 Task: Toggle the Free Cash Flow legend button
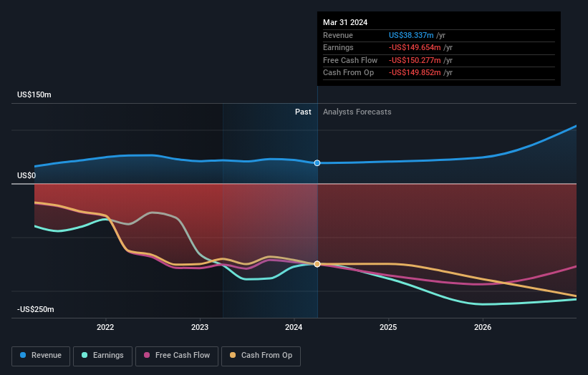[177, 356]
